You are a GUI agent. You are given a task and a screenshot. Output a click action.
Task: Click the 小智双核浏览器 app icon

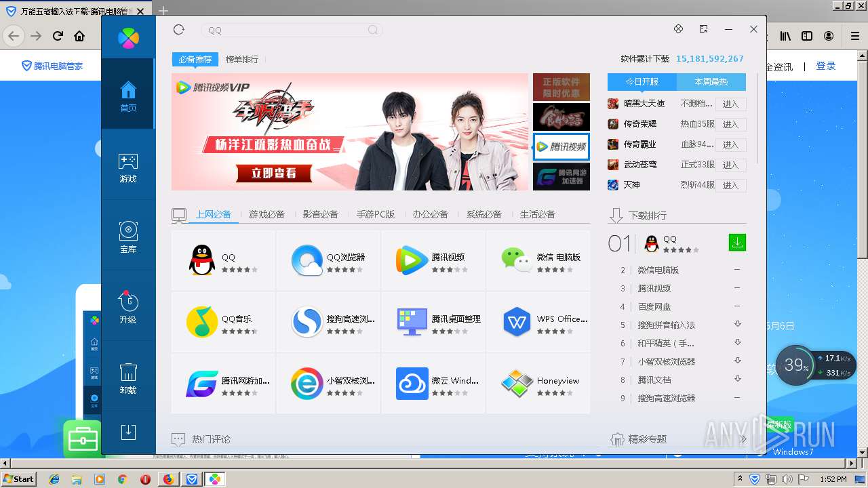point(307,384)
